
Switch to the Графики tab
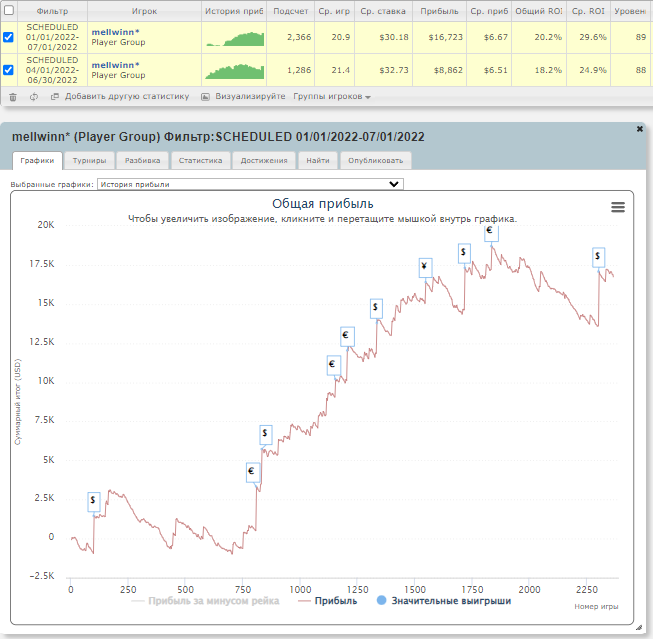pyautogui.click(x=37, y=161)
